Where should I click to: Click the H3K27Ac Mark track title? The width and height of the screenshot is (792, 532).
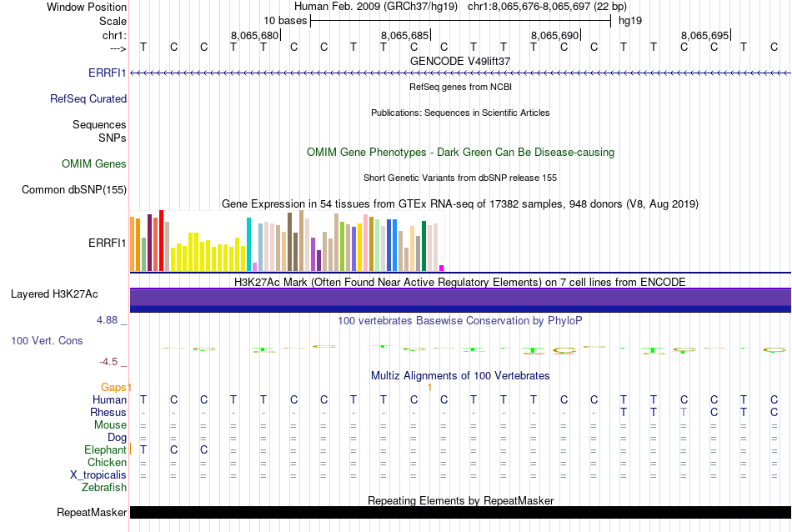coord(460,282)
